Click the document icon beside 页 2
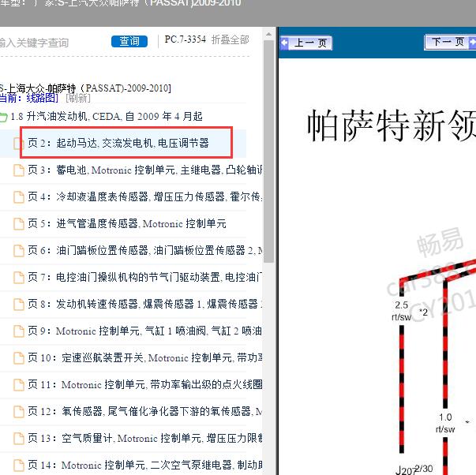This screenshot has height=475, width=476. [18, 144]
